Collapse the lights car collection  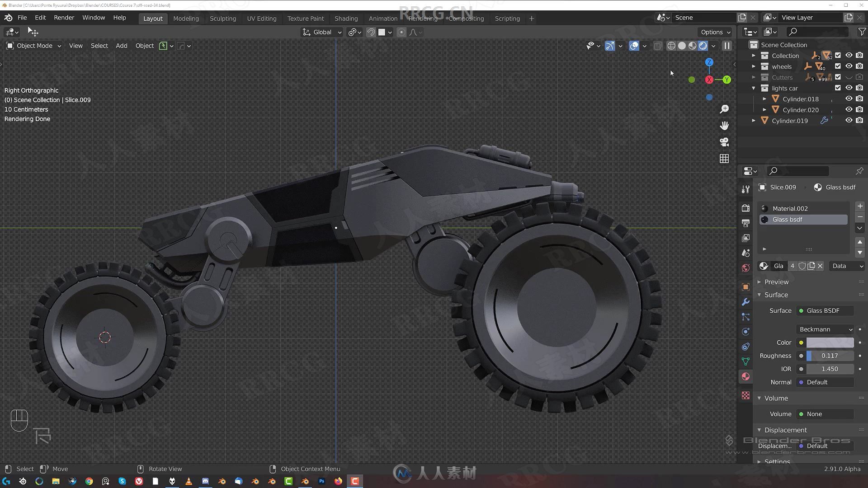[754, 88]
